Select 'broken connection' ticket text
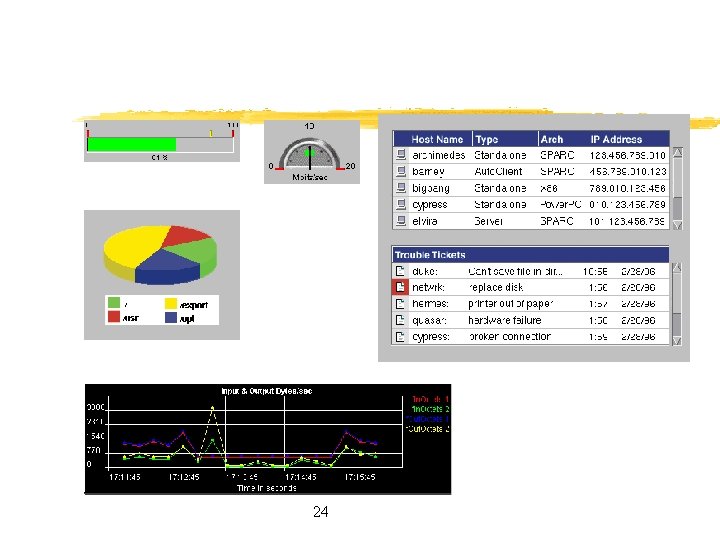Screen dimensions: 720x540 click(510, 337)
